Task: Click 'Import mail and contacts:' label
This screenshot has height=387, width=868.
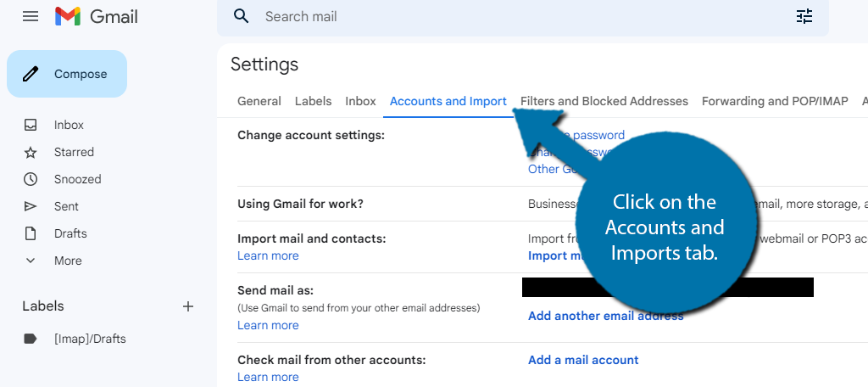Action: coord(312,238)
